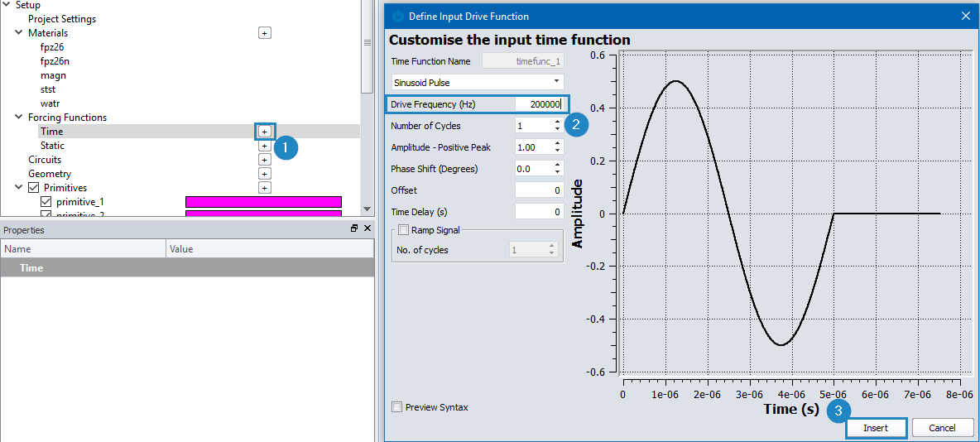Decrease Phase Shift degrees value

(x=558, y=172)
